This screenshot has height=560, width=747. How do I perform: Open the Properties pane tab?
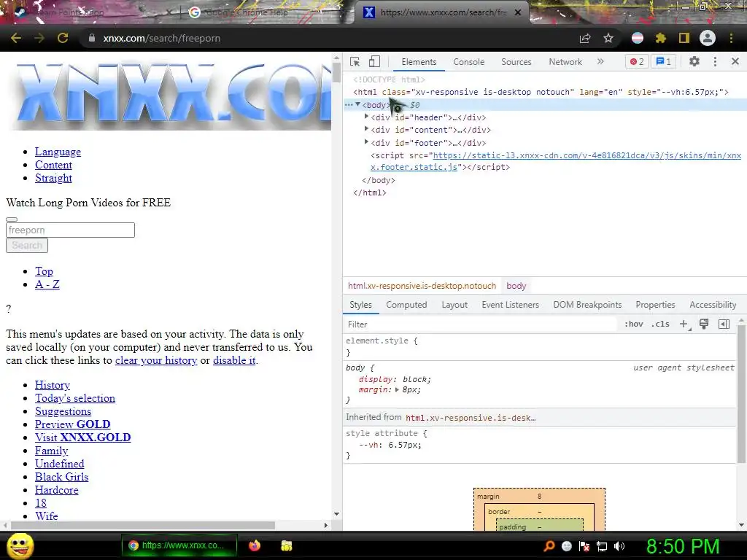coord(655,305)
